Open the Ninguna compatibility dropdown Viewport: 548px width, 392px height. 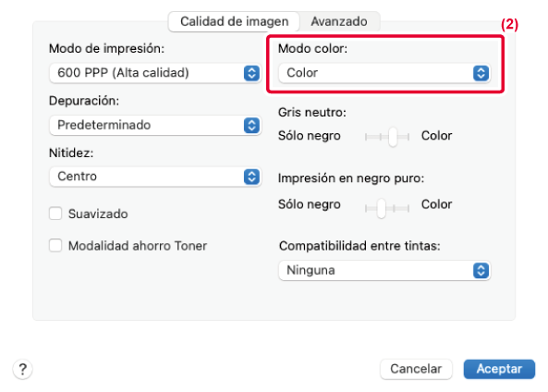click(384, 270)
